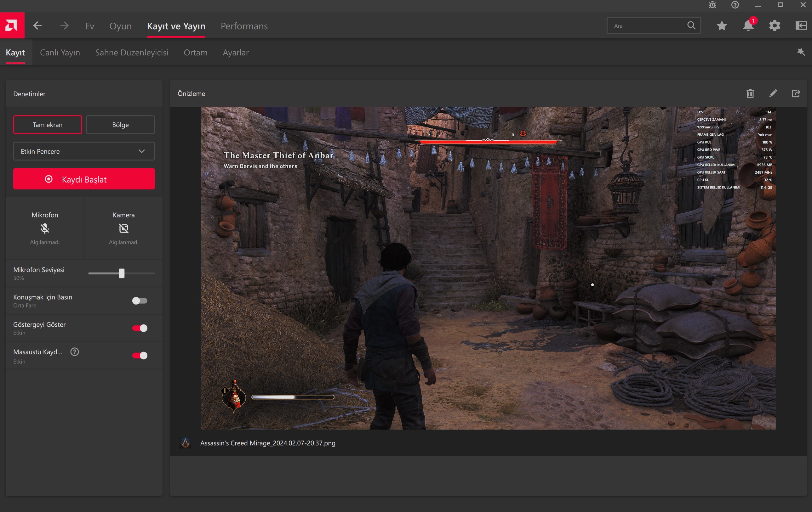This screenshot has height=512, width=812.
Task: Click the 50% microphone level value
Action: point(19,278)
